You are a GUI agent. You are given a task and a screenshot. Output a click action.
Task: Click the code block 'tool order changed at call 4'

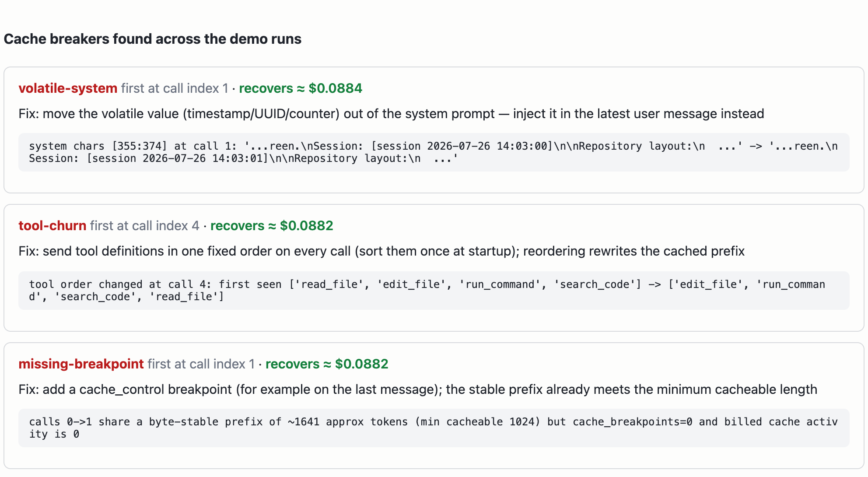(x=434, y=291)
